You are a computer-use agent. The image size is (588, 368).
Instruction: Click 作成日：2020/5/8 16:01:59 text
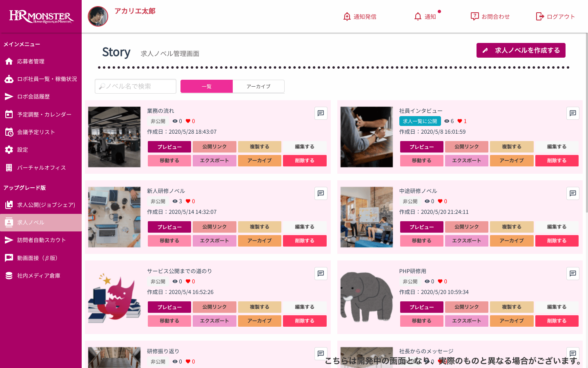tap(432, 132)
